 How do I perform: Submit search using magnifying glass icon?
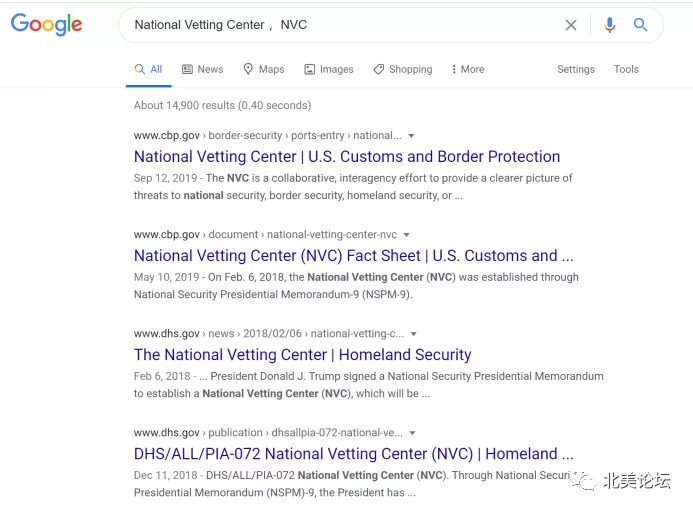point(640,25)
